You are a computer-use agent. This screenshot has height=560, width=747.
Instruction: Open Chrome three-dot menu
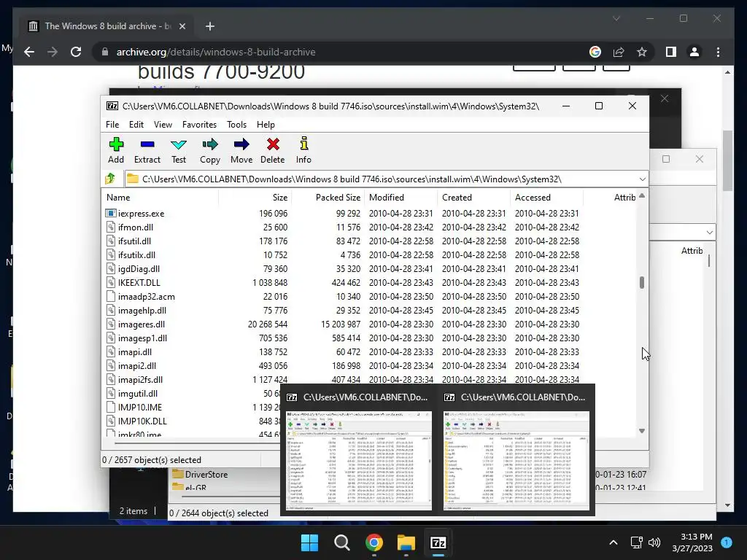718,52
